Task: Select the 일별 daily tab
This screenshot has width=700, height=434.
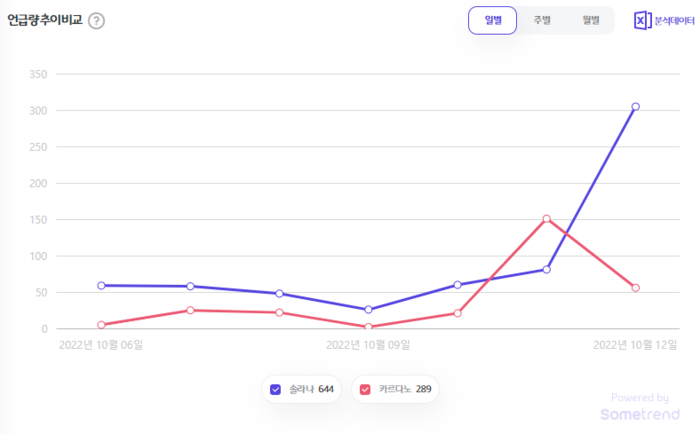Action: [x=493, y=20]
